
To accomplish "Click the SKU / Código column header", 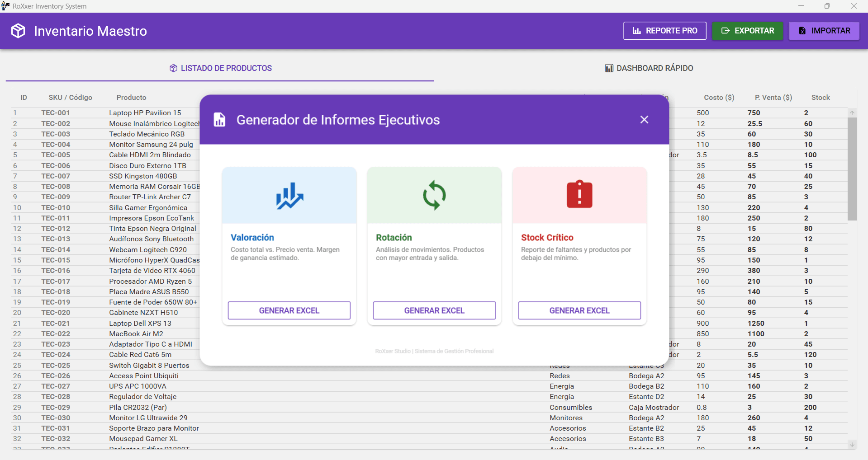I will pos(71,98).
